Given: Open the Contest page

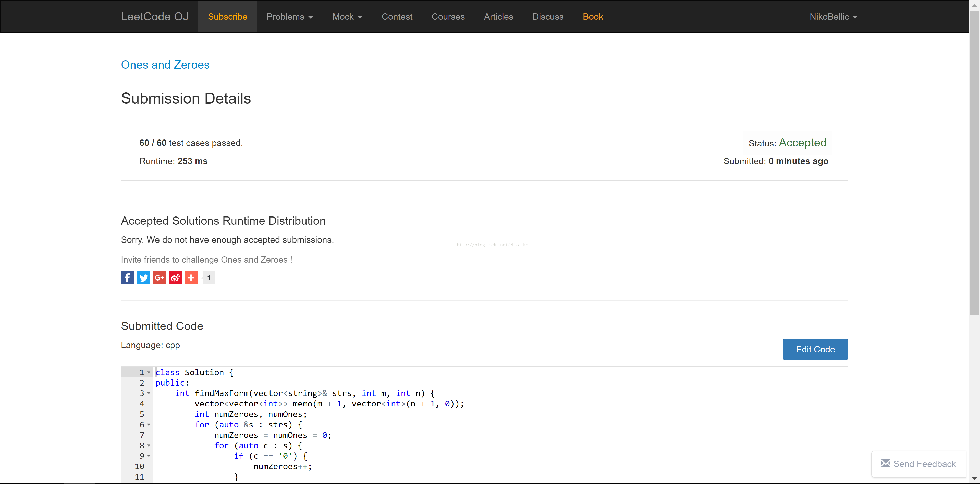Looking at the screenshot, I should [397, 17].
